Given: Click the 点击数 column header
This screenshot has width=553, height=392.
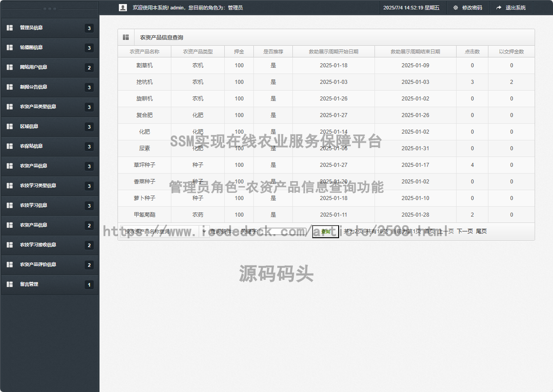Looking at the screenshot, I should click(x=472, y=52).
